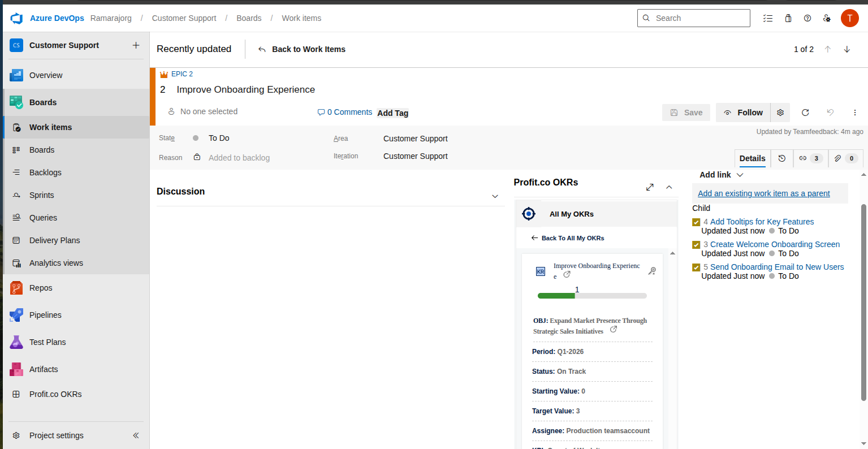Viewport: 868px width, 449px height.
Task: Click Back to Work Items
Action: 302,49
